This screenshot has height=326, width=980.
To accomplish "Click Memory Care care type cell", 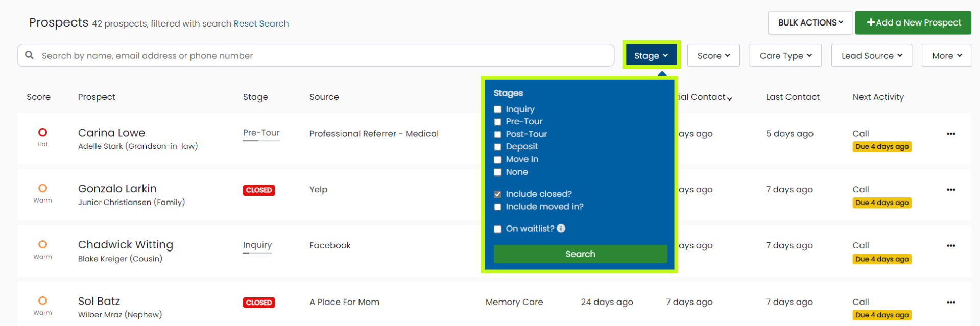I will [x=514, y=302].
